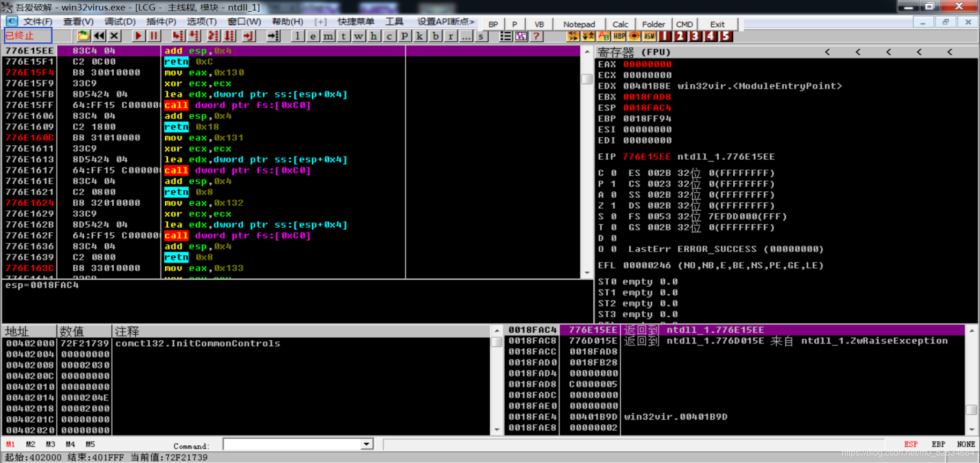Close the debugged program with X icon

click(114, 36)
